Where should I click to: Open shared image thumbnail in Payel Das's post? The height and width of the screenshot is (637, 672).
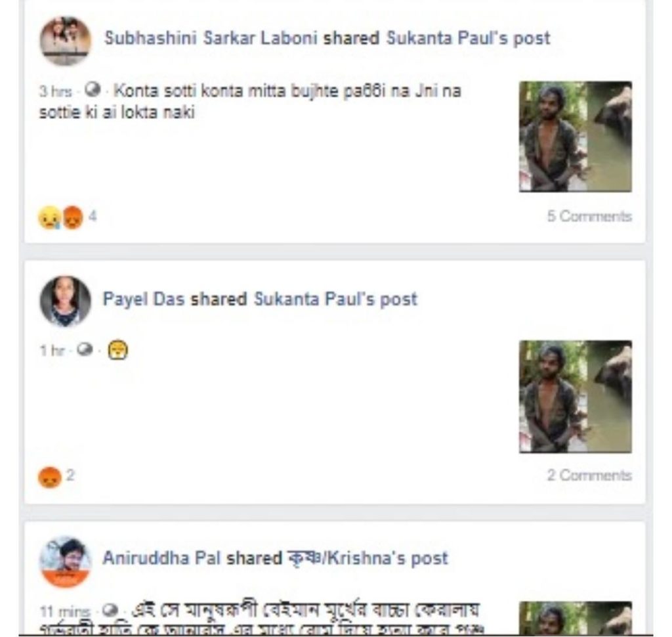pyautogui.click(x=575, y=397)
